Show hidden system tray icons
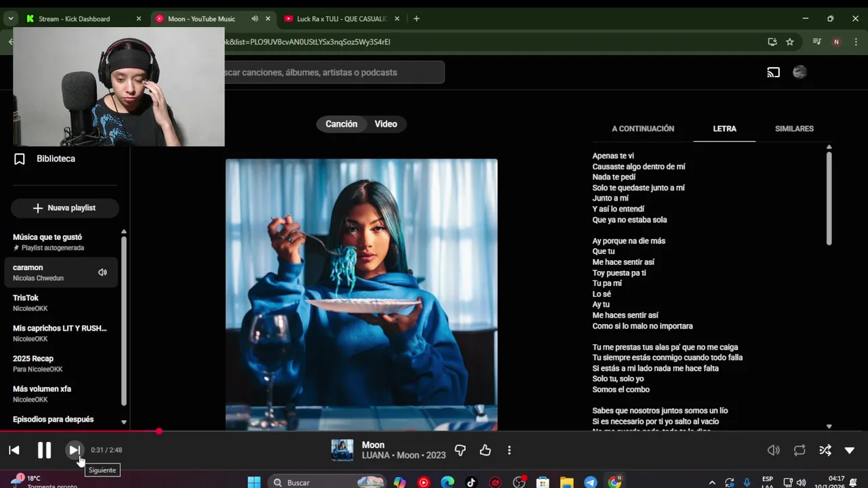Viewport: 868px width, 488px height. (712, 483)
